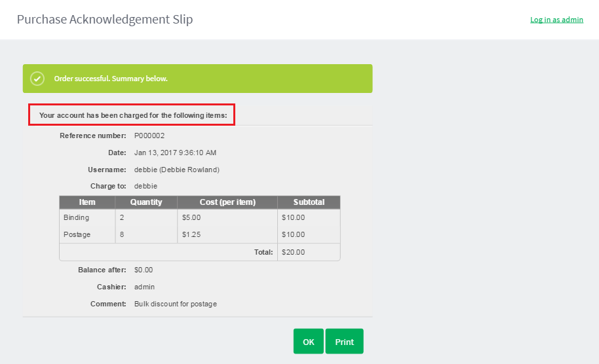Screen dimensions: 599x364
Task: Click username debbie (Debbie Rowland)
Action: (176, 170)
